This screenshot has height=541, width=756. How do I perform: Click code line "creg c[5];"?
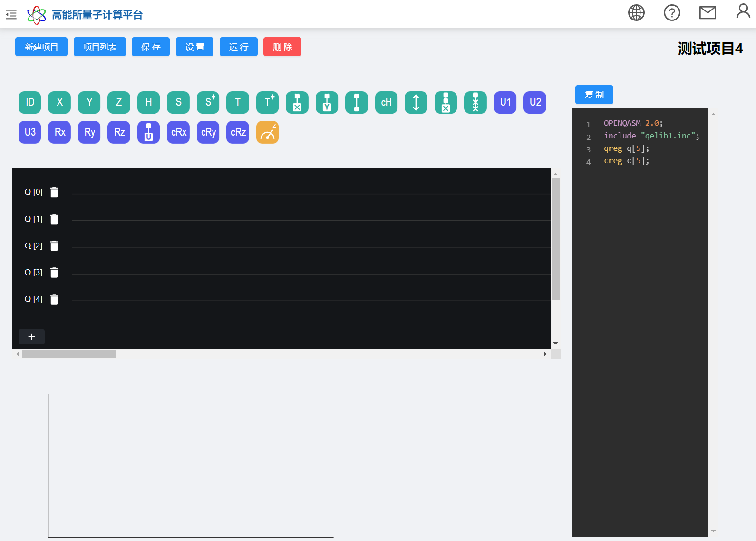click(626, 161)
